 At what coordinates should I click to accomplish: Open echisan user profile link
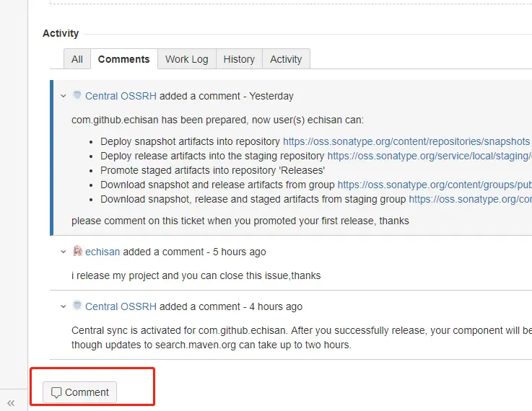(103, 252)
